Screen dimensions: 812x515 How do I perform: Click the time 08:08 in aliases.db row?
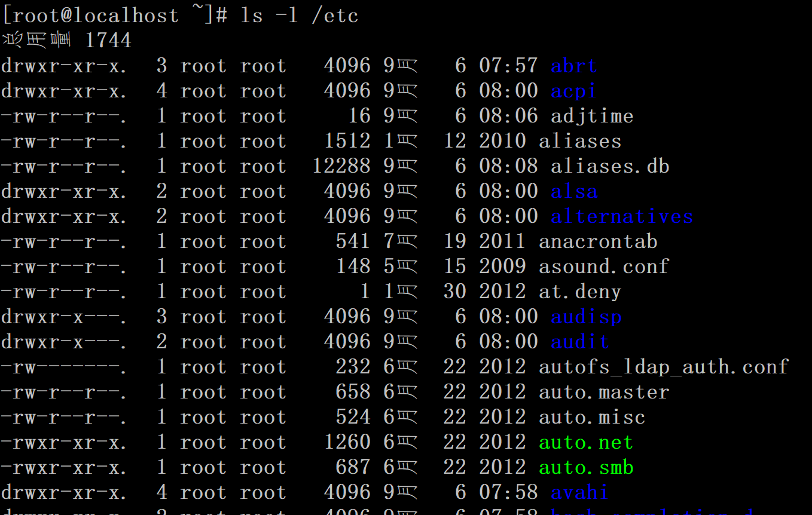tap(509, 166)
